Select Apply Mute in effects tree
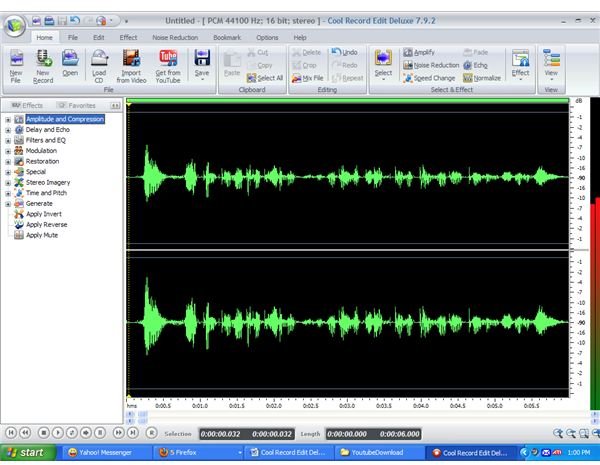Image resolution: width=600 pixels, height=465 pixels. pos(36,235)
